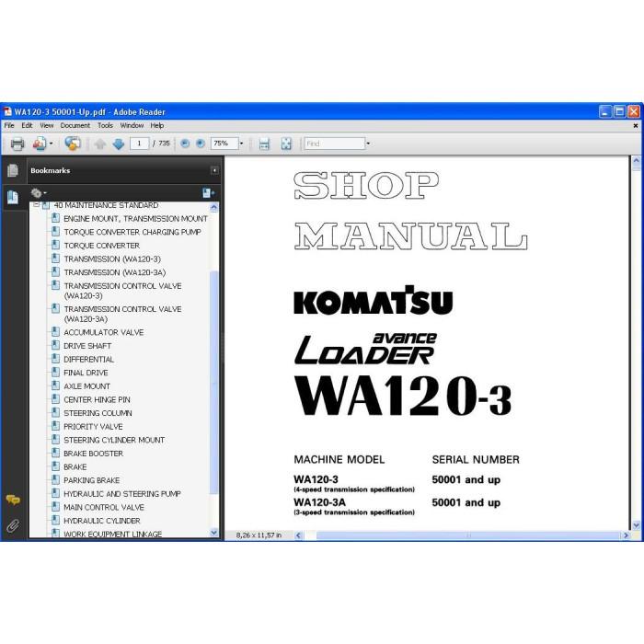
Task: Click the document horizontal scrollbar thumb
Action: (x=468, y=535)
